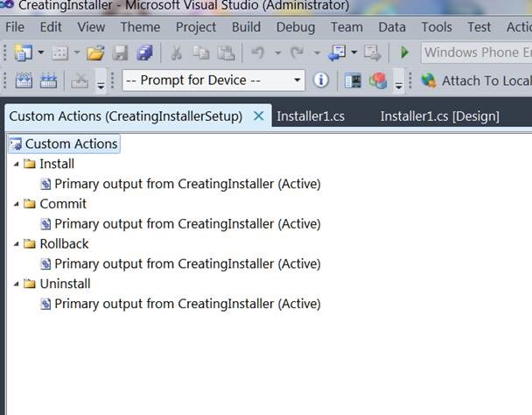
Task: Open the Build menu
Action: 246,27
